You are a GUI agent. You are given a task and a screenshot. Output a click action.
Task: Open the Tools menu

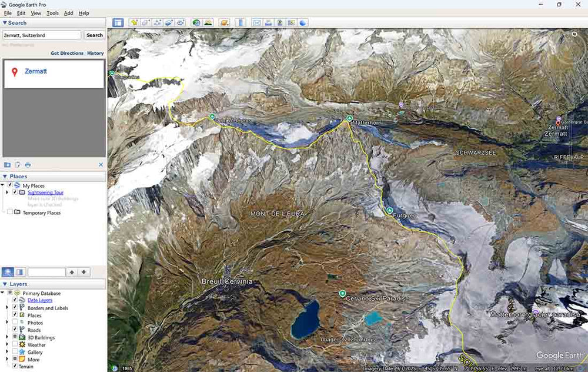click(52, 13)
